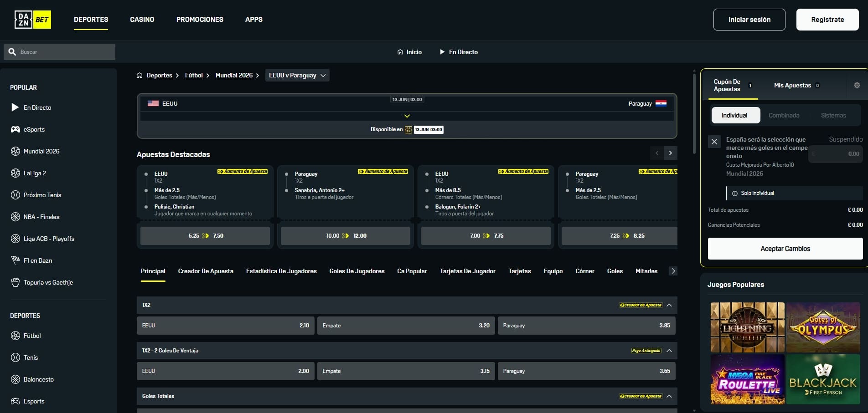Go to Mundial 2026 breadcrumb link
Screen dimensions: 868x413
tap(234, 75)
